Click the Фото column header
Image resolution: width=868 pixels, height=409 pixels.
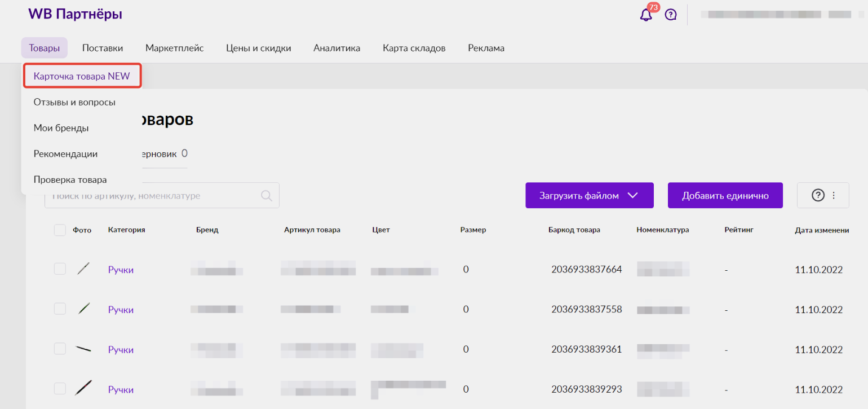[82, 230]
